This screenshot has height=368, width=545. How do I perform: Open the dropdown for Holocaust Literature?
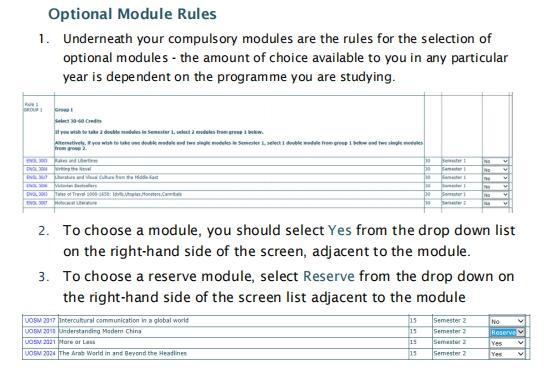coord(496,203)
